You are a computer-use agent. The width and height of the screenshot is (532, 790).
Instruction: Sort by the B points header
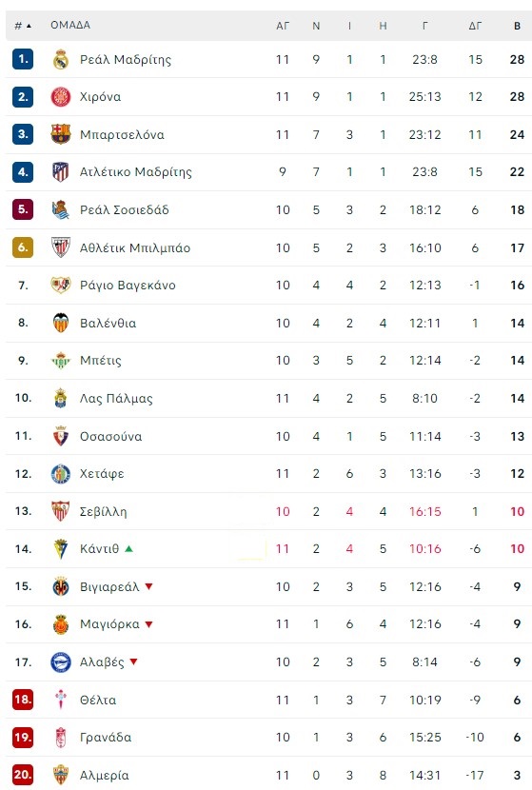[518, 26]
